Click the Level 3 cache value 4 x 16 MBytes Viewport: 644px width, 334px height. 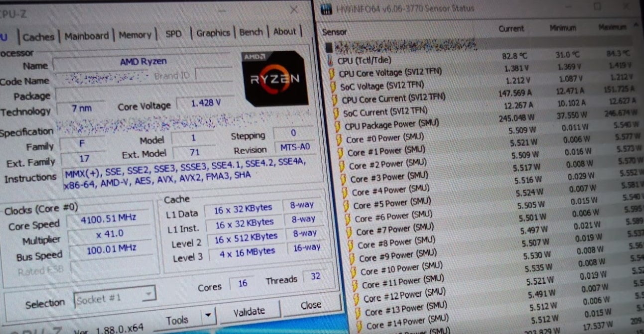(248, 252)
